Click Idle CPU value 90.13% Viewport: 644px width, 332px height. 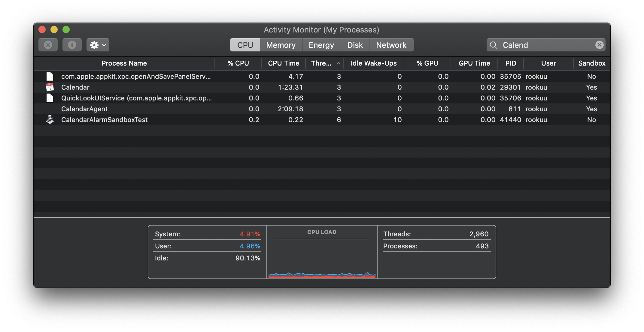click(x=248, y=258)
